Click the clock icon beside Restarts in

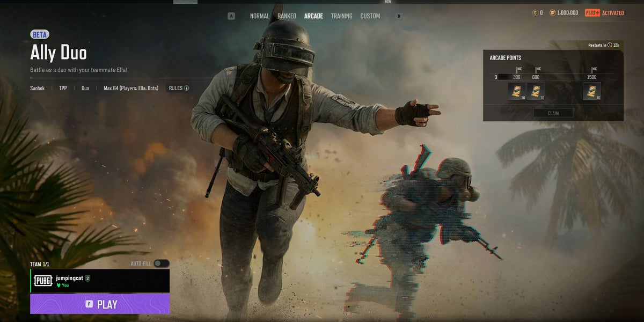point(610,45)
